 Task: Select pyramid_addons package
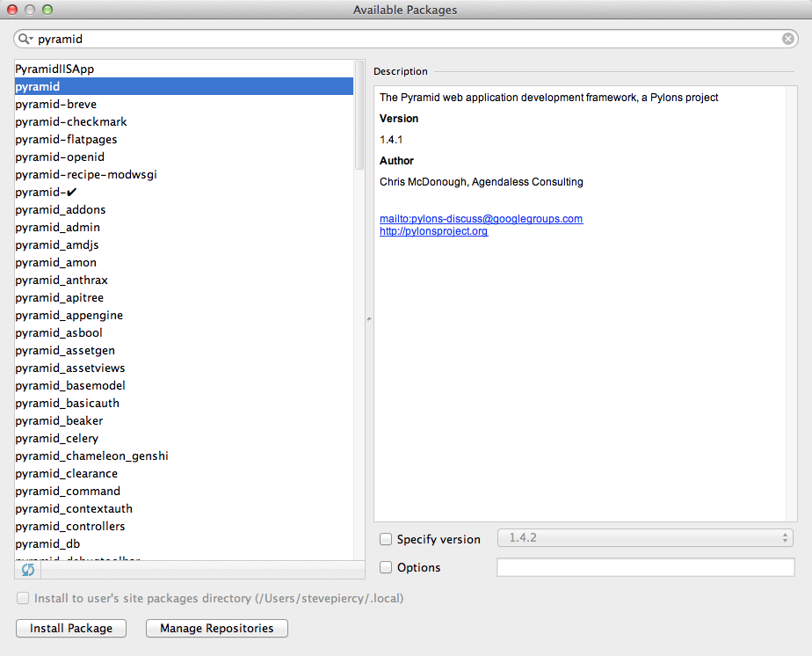coord(184,210)
